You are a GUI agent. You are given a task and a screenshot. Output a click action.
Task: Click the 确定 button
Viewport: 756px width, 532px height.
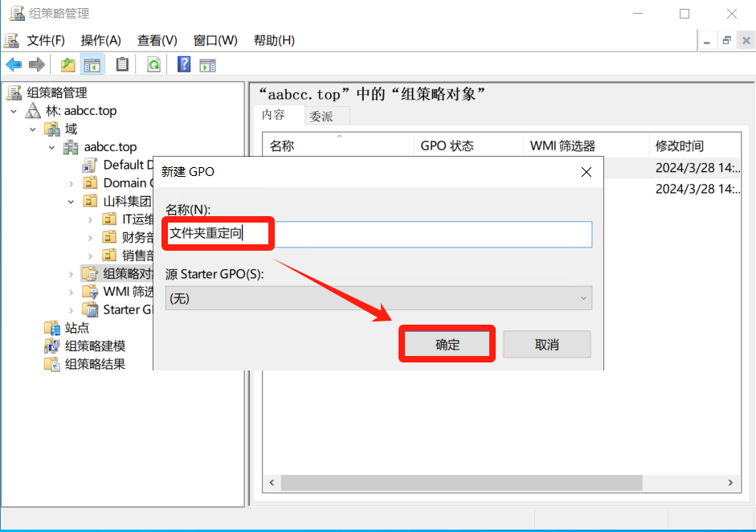[447, 345]
